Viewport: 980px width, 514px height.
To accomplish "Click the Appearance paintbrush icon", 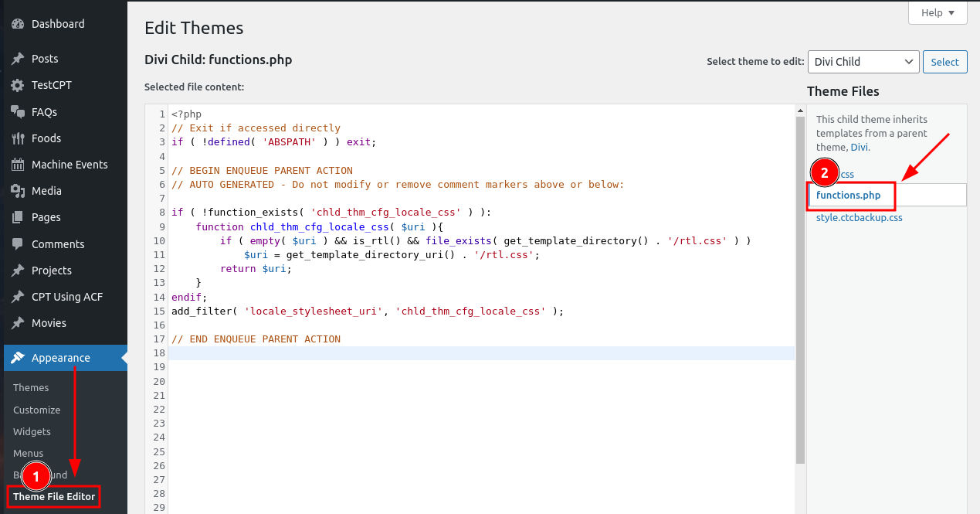I will 18,358.
